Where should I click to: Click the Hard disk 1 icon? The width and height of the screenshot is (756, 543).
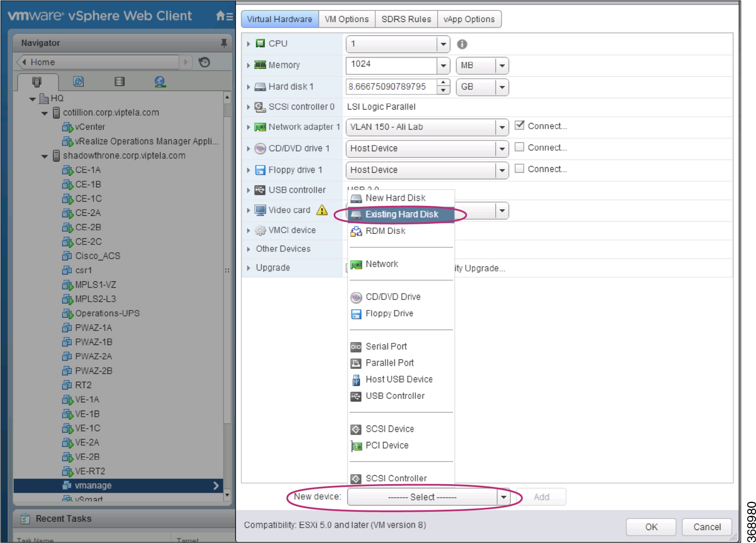[260, 86]
